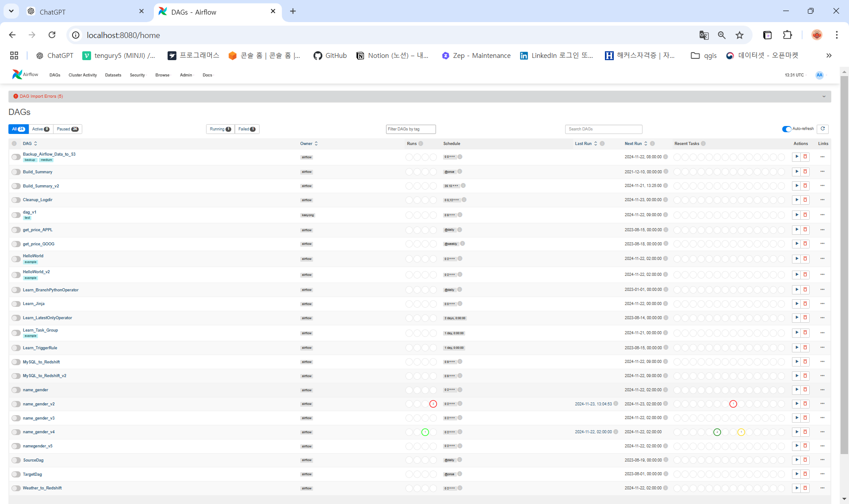This screenshot has height=504, width=849.
Task: Click the Search DAGs input field
Action: click(x=603, y=129)
